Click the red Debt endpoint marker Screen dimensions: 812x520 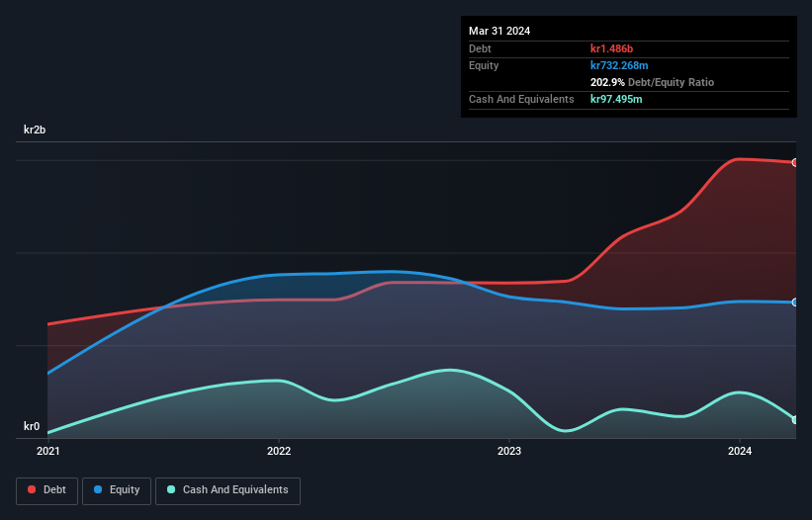[x=795, y=162]
